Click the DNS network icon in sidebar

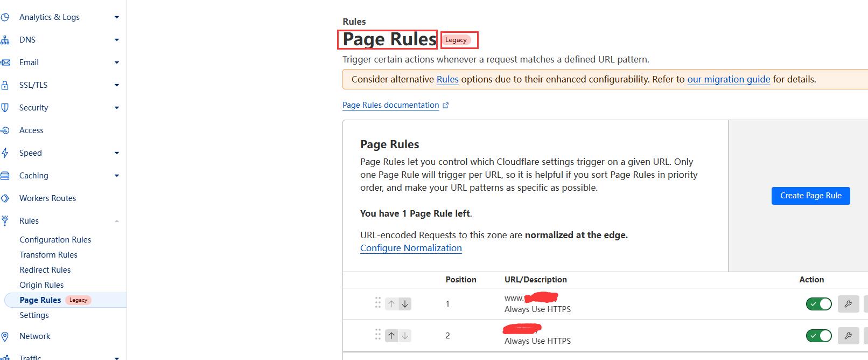point(5,40)
